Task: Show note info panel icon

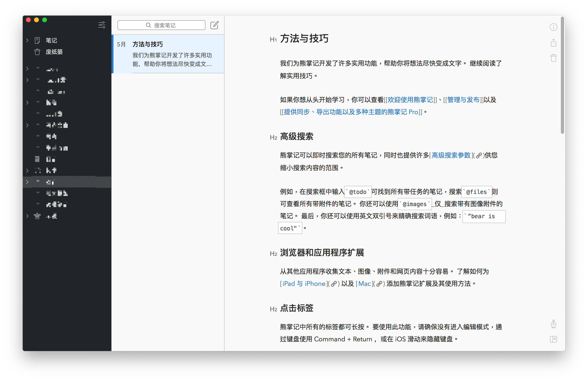Action: [x=553, y=27]
